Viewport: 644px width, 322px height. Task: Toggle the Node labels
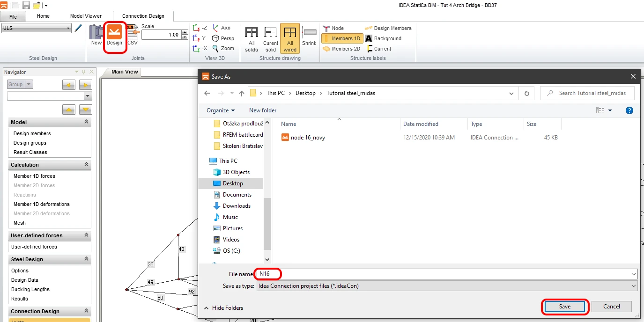pos(333,28)
